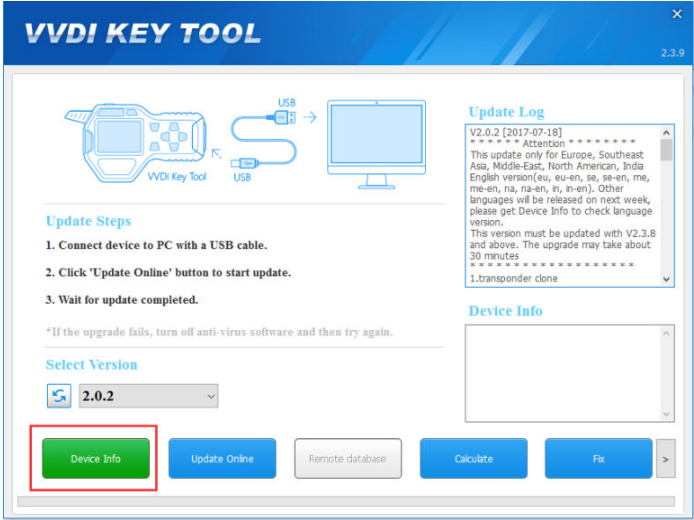The image size is (694, 520).
Task: Click the refresh version list icon
Action: coord(59,396)
